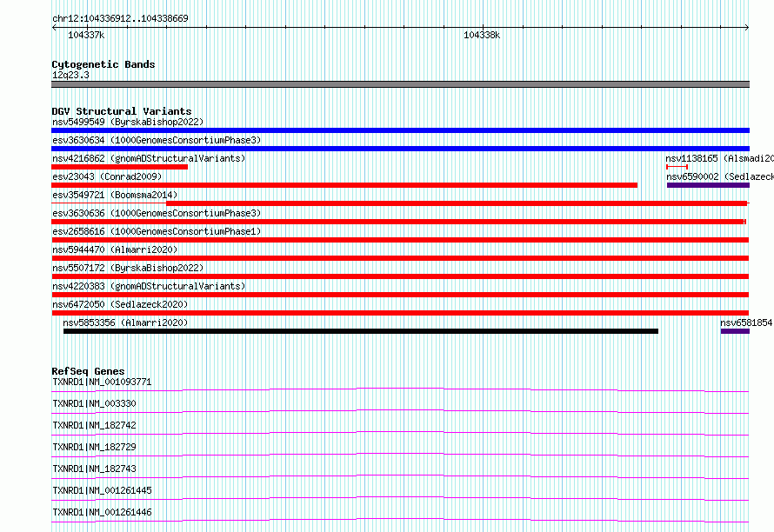The height and width of the screenshot is (532, 774).
Task: Select the magenta intron line of NM_001261445
Action: click(400, 498)
